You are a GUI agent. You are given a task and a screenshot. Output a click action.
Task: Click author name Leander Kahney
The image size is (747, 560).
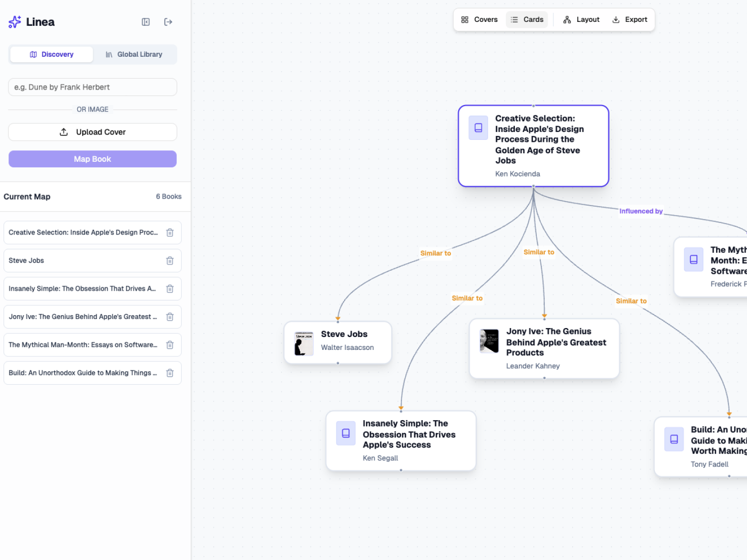pyautogui.click(x=533, y=366)
